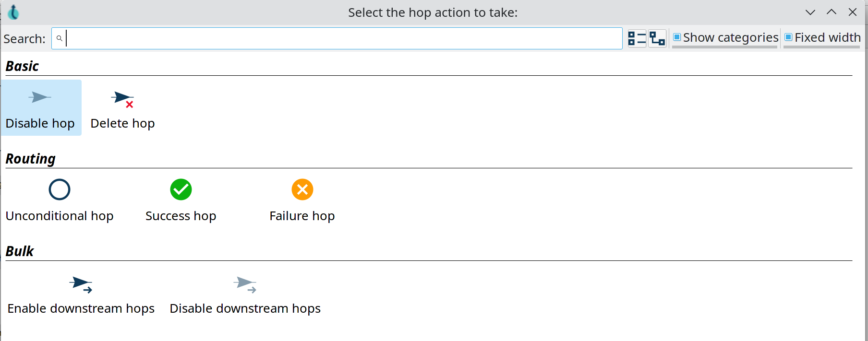Click the Enable downstream hops label
The image size is (868, 341).
tap(81, 308)
